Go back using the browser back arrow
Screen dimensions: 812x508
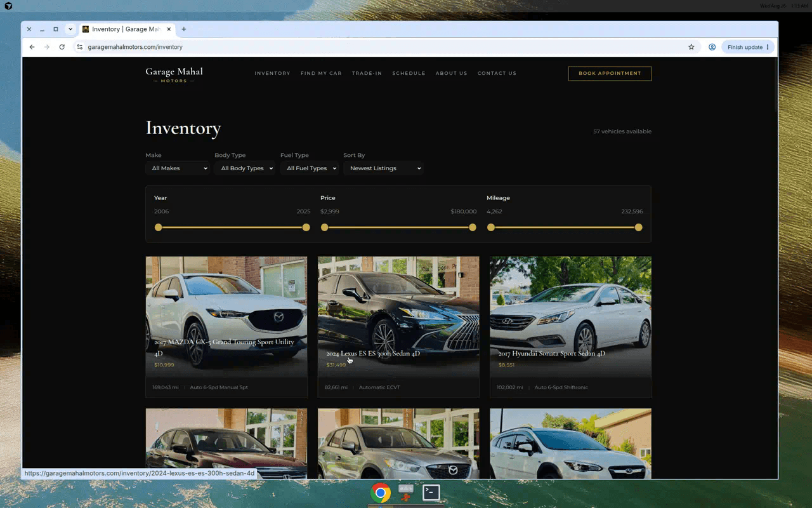tap(32, 47)
